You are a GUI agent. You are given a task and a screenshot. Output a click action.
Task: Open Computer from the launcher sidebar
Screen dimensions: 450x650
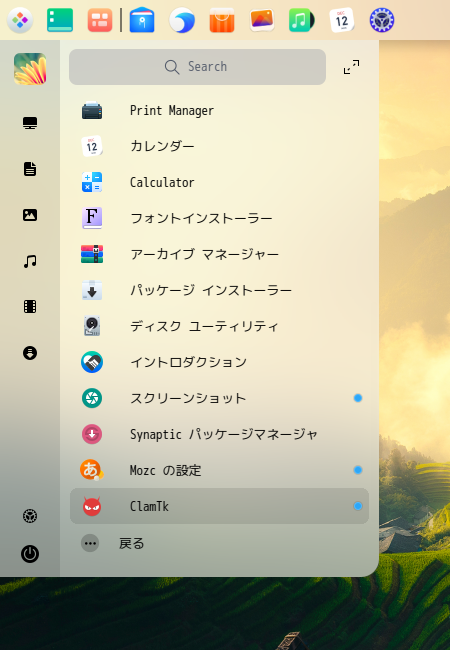[30, 123]
